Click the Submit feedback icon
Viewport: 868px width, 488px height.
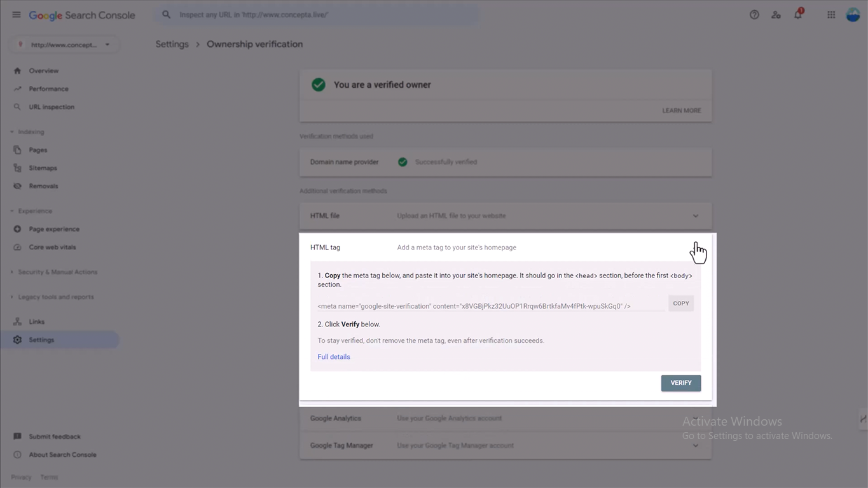(17, 436)
